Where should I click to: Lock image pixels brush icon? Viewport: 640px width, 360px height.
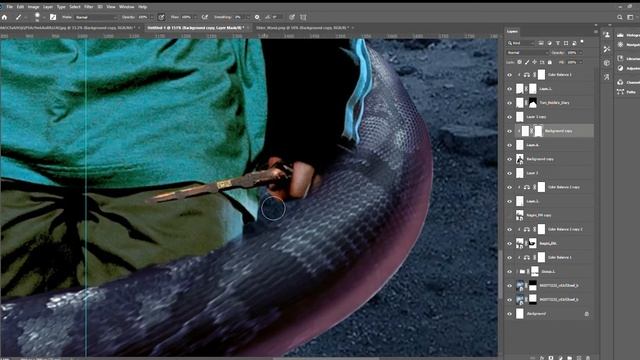(x=527, y=62)
